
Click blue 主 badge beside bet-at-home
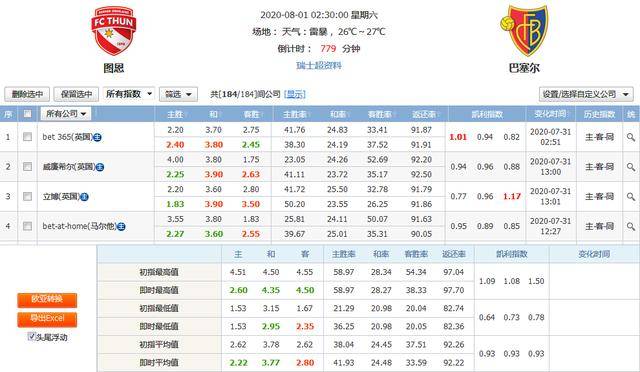121,227
